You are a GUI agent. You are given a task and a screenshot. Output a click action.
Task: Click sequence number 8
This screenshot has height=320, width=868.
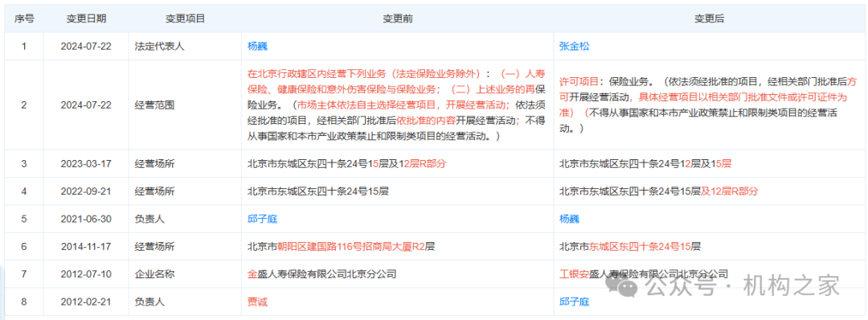24,302
